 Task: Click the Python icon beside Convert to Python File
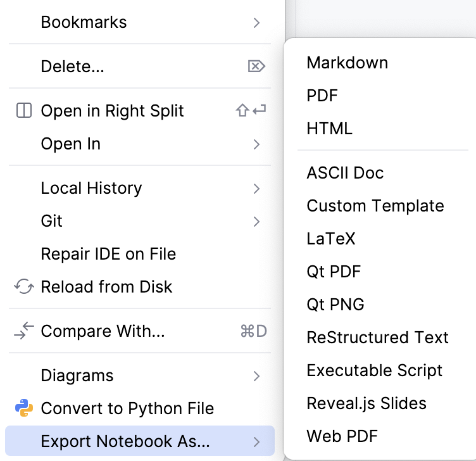tap(23, 408)
